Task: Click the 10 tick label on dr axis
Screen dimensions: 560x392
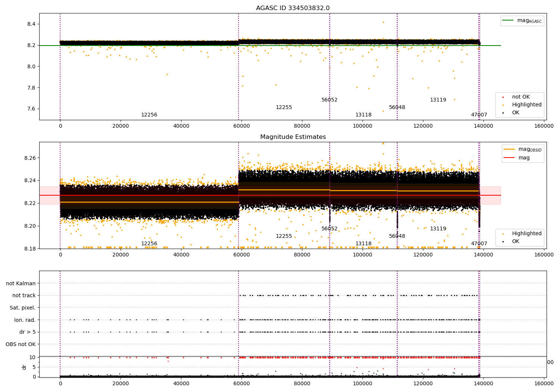Action: coord(32,357)
